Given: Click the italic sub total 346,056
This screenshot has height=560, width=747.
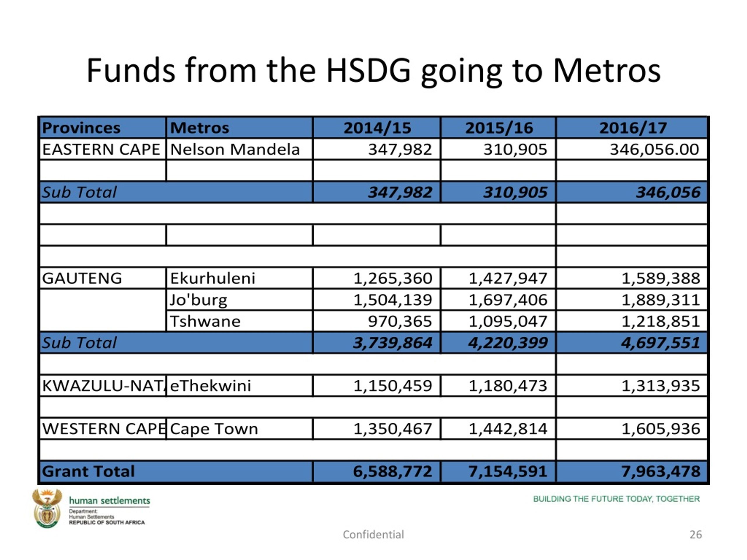Looking at the screenshot, I should (668, 192).
